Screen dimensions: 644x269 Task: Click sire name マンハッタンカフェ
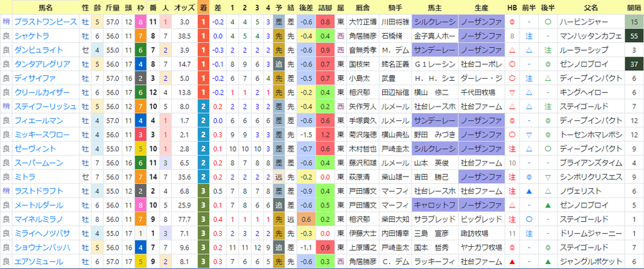coord(591,36)
